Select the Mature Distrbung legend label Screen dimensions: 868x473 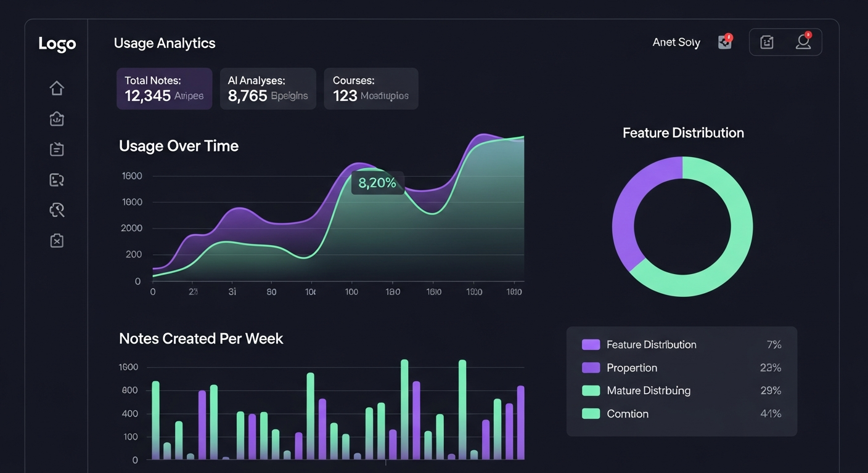pos(649,390)
